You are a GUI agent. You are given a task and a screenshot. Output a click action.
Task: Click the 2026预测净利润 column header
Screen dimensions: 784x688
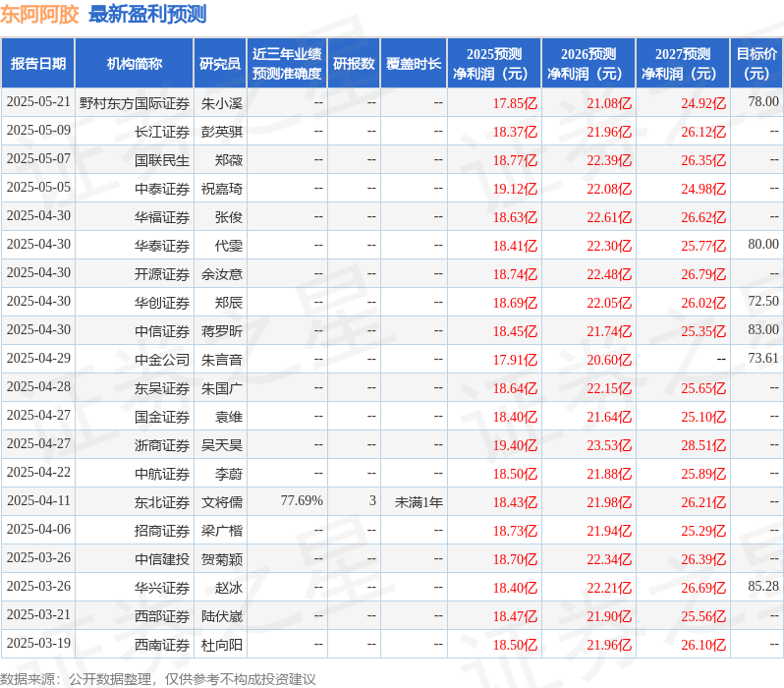pyautogui.click(x=588, y=64)
